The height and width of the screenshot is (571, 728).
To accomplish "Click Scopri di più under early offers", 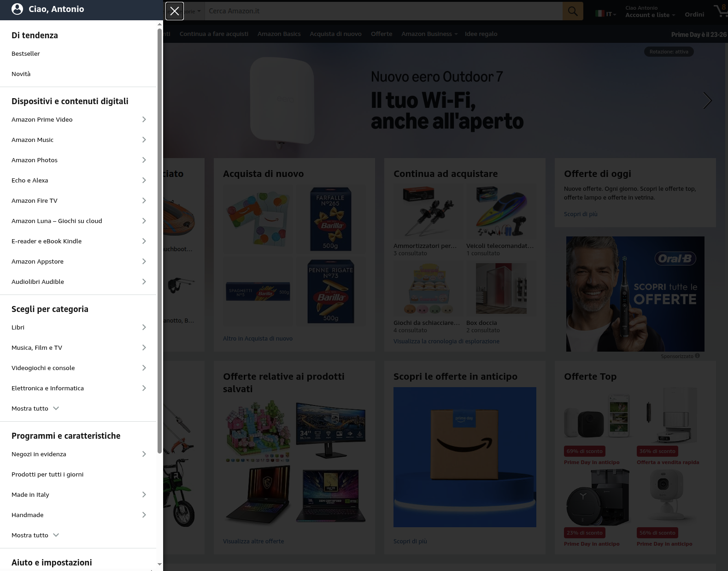I will (x=410, y=541).
